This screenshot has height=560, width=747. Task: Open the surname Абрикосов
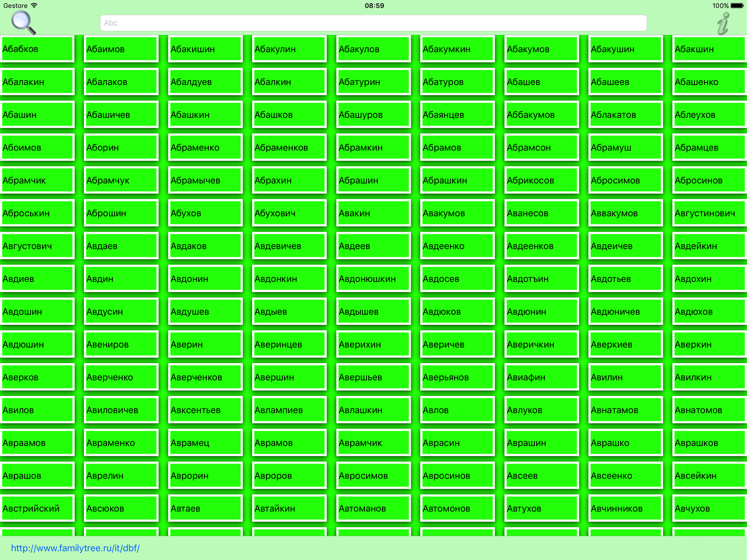(541, 180)
